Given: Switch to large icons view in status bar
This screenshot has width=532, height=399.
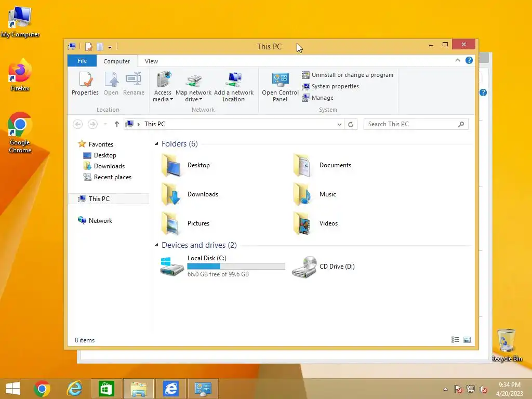Looking at the screenshot, I should (467, 340).
